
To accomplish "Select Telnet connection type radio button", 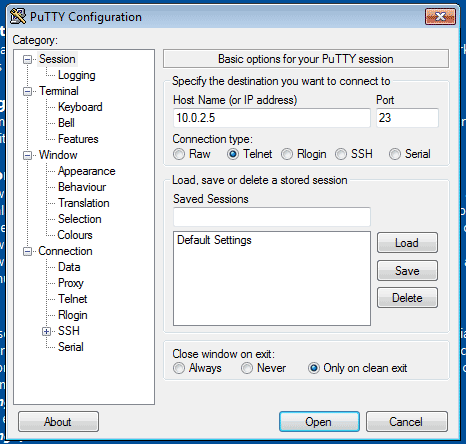I will (233, 154).
